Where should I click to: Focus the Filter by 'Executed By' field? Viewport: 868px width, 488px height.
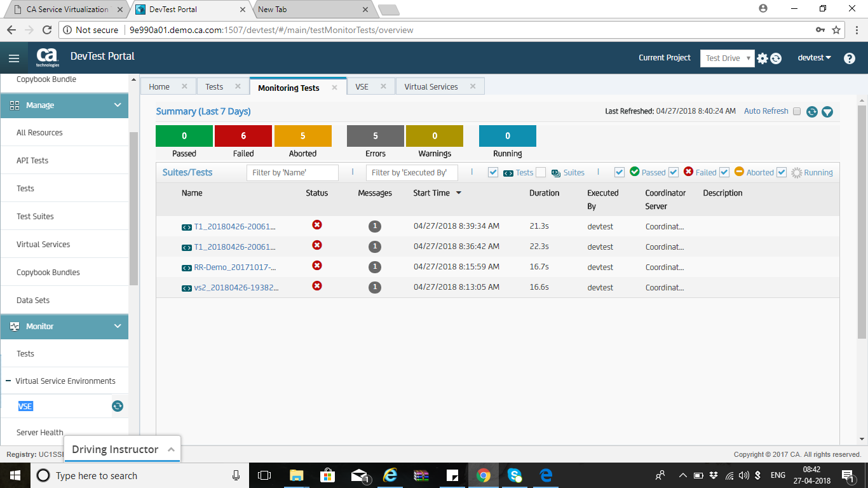click(x=412, y=173)
